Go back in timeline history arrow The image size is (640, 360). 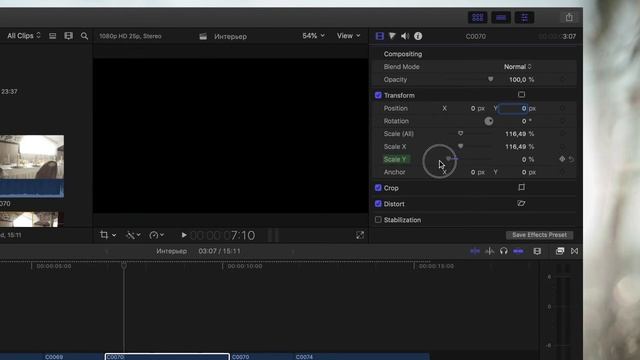(107, 251)
